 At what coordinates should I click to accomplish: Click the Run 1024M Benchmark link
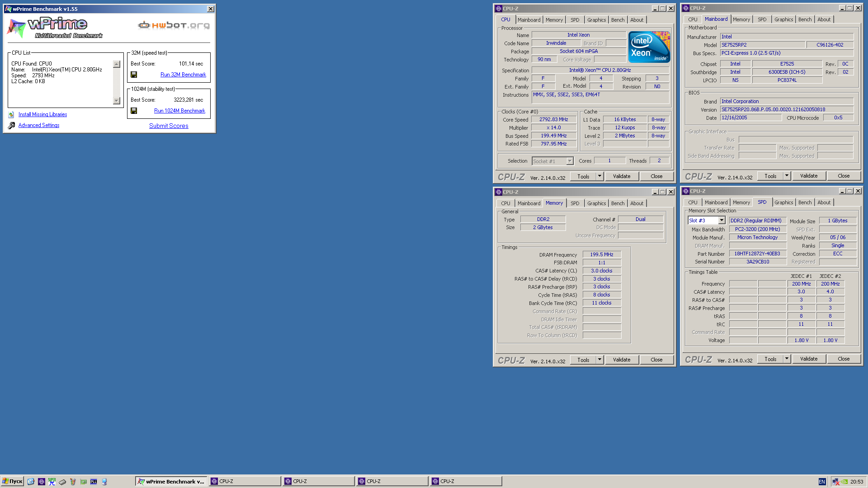[179, 111]
